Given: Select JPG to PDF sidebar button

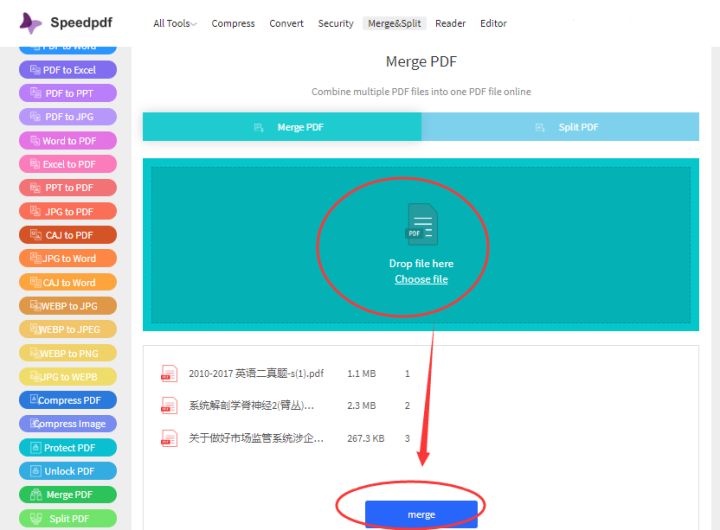Looking at the screenshot, I should click(x=68, y=211).
